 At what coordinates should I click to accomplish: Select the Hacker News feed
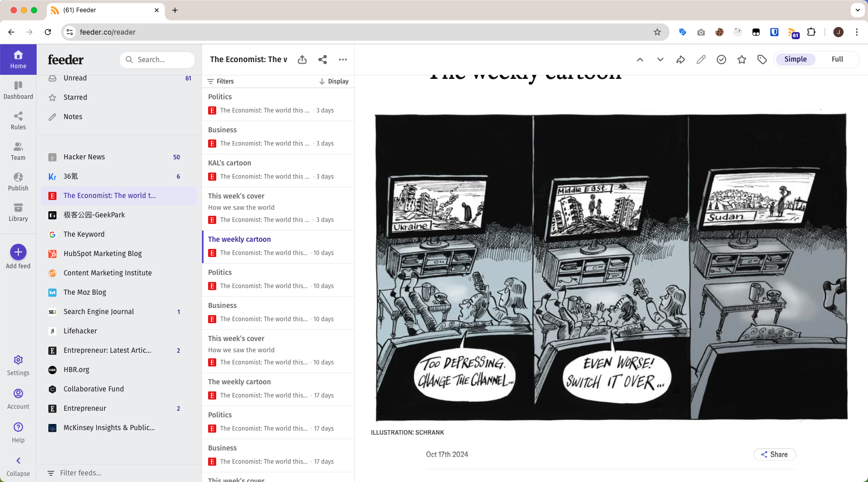pyautogui.click(x=119, y=157)
